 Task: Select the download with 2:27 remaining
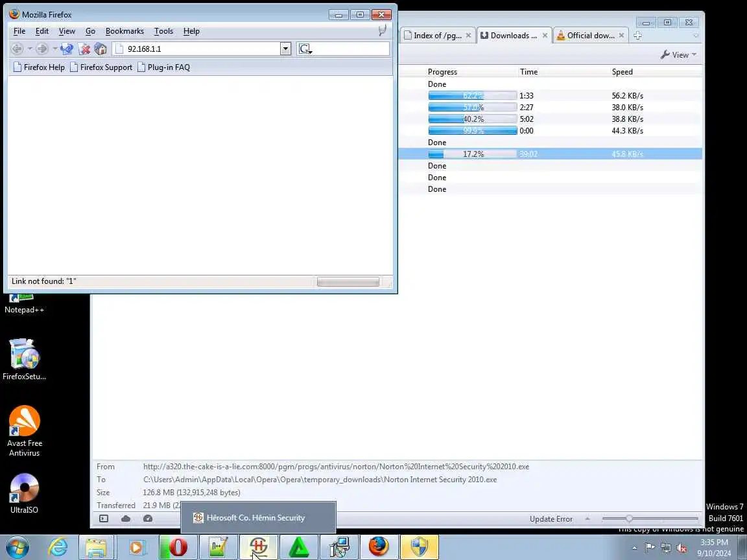click(551, 107)
